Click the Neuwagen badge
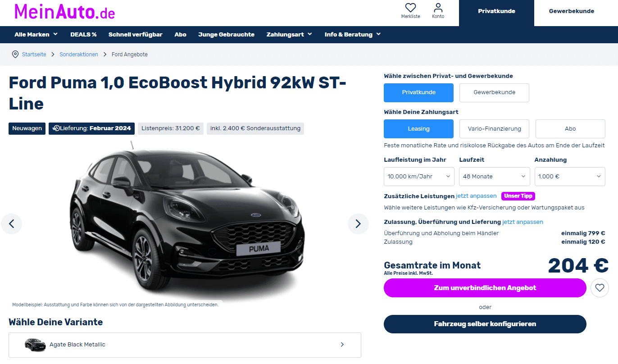Viewport: 618px width, 364px height. [x=27, y=128]
